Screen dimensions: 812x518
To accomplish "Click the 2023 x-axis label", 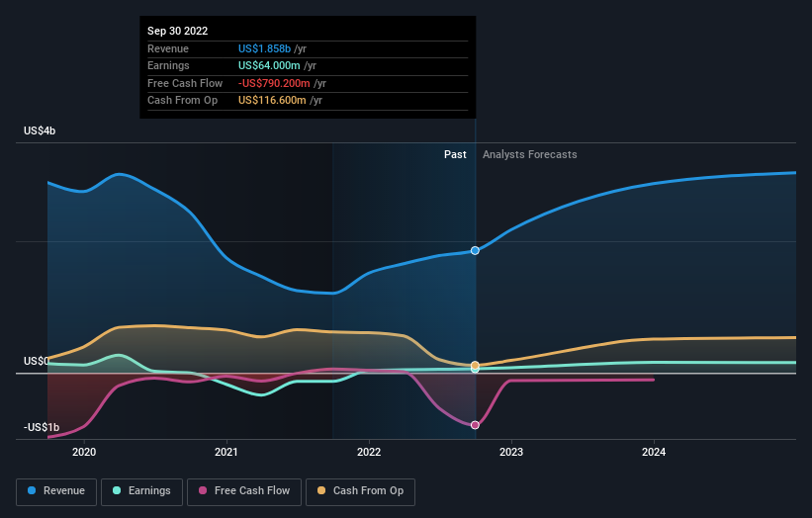I will [x=511, y=452].
